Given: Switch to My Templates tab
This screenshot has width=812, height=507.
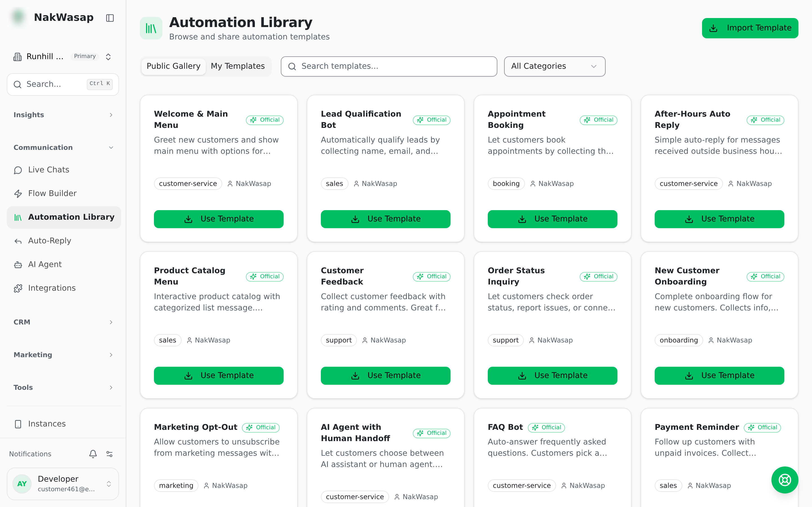Looking at the screenshot, I should tap(238, 66).
